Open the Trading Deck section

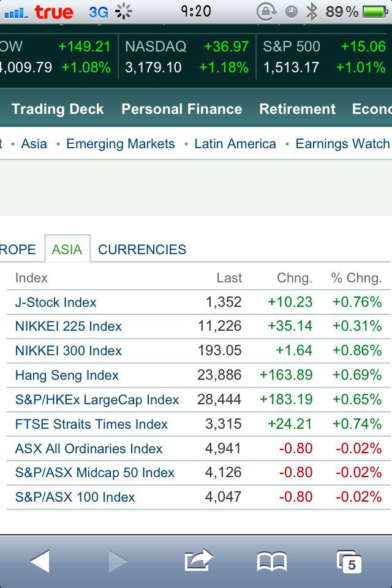pyautogui.click(x=58, y=109)
